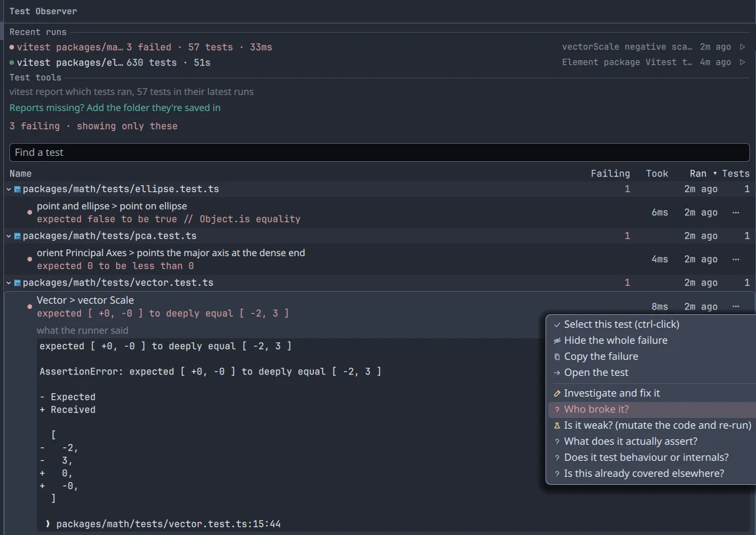Click the 6ms duration for point on ellipse
The image size is (756, 535).
[660, 213]
